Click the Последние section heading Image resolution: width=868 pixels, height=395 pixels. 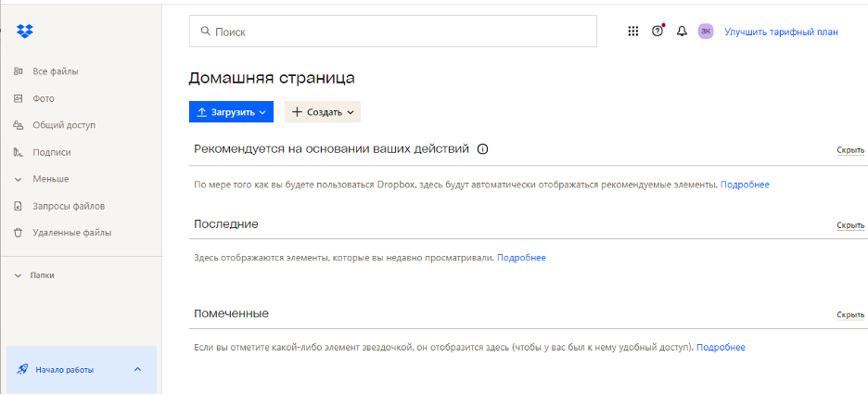pos(226,224)
